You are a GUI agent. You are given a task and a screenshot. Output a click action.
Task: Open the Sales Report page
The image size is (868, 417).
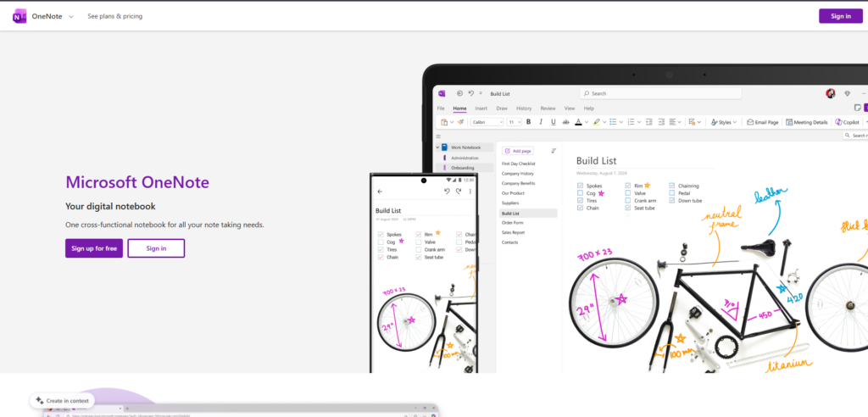click(x=513, y=232)
